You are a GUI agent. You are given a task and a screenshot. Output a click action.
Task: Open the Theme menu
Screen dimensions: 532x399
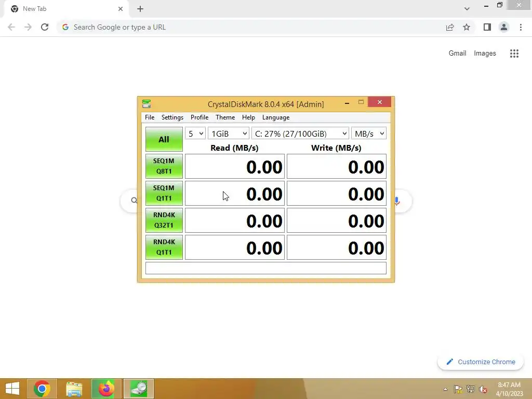(x=225, y=117)
